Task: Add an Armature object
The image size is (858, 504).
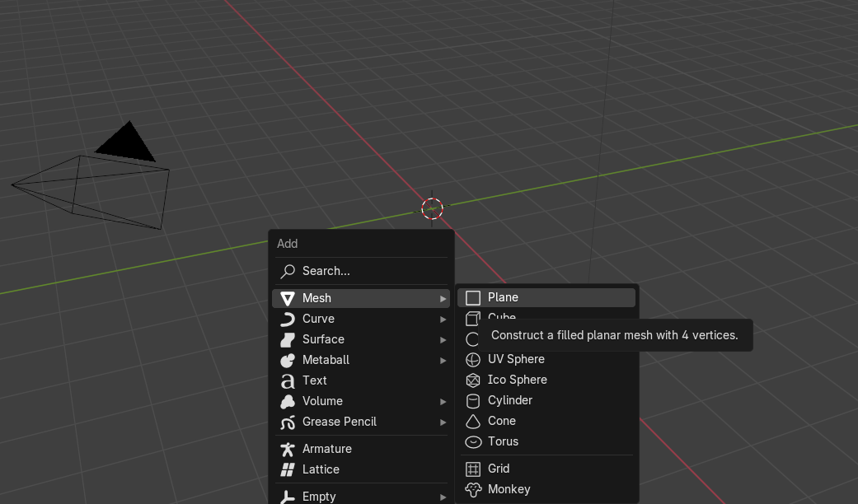Action: pyautogui.click(x=361, y=449)
